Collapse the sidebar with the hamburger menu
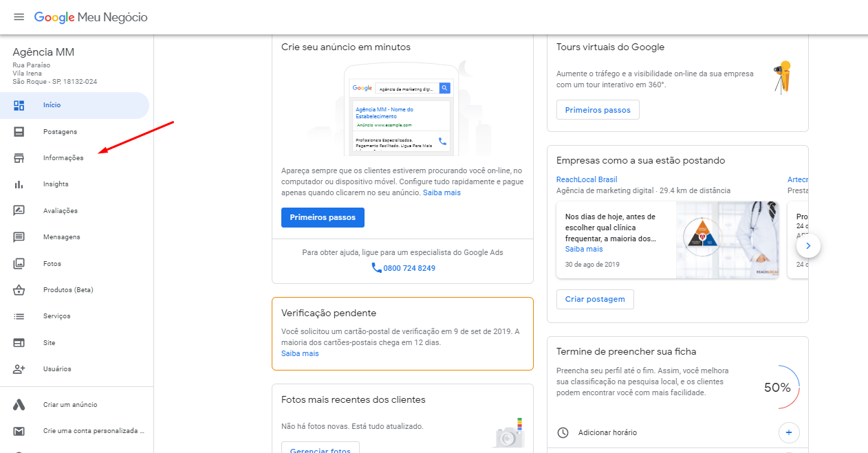This screenshot has width=868, height=453. click(x=19, y=17)
